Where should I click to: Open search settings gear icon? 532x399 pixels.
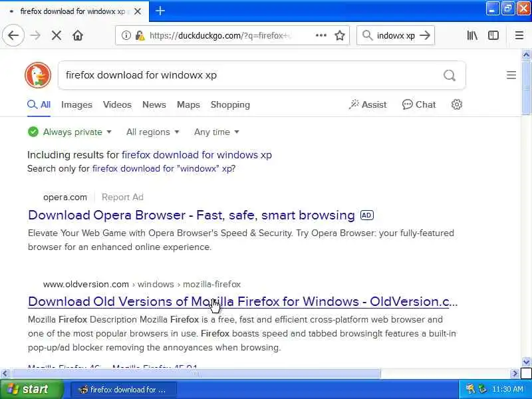click(x=457, y=104)
